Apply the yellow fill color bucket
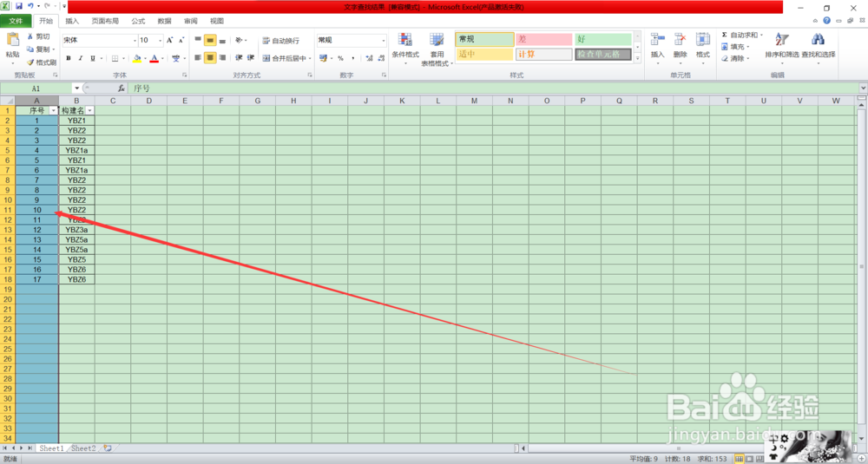The width and height of the screenshot is (868, 464). (x=137, y=58)
